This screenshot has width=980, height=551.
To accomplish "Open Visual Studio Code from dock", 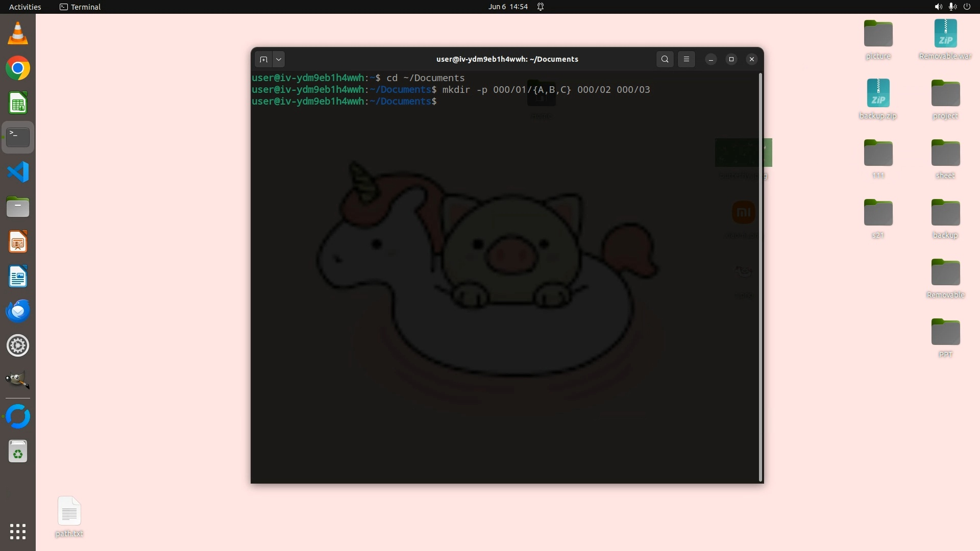I will pyautogui.click(x=18, y=172).
